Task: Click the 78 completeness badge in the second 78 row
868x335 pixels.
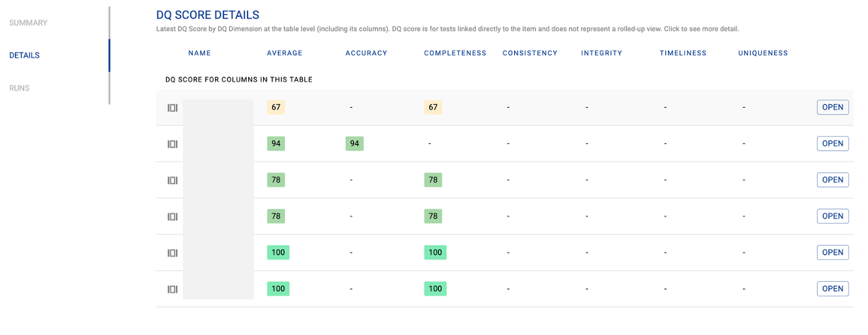Action: pos(433,216)
